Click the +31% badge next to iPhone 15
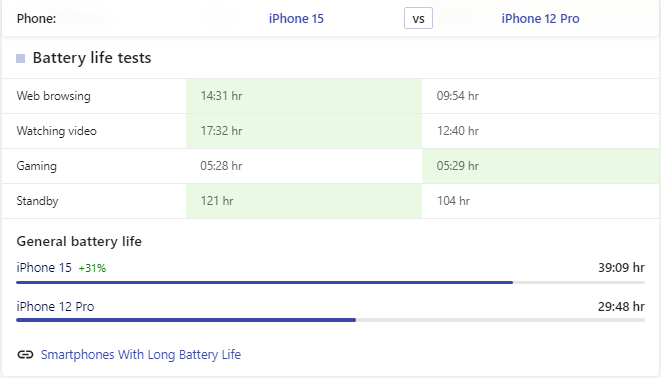 click(x=92, y=268)
